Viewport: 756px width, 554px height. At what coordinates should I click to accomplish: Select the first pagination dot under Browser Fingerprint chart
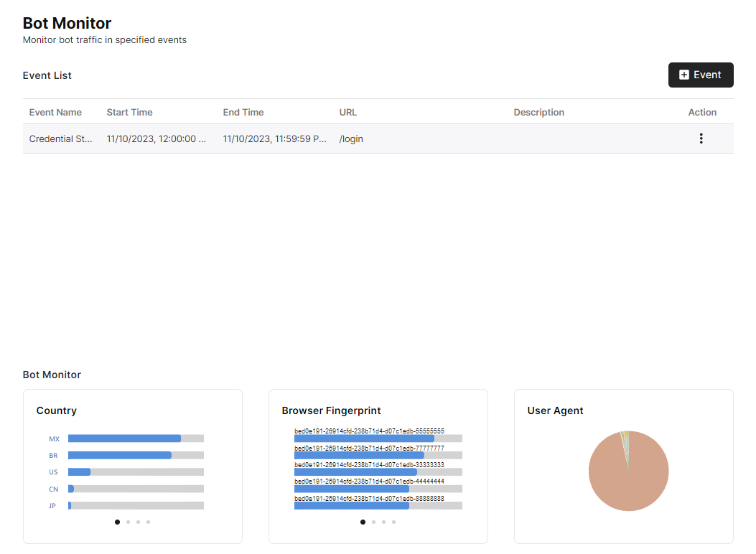coord(363,522)
